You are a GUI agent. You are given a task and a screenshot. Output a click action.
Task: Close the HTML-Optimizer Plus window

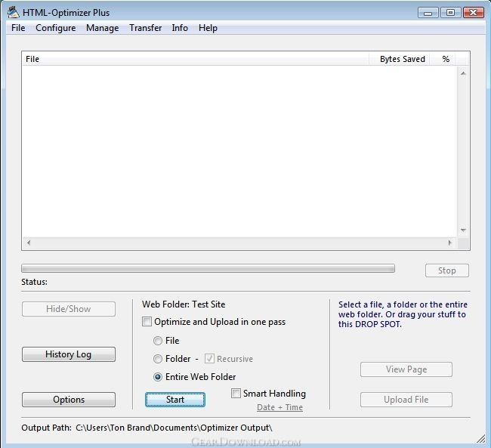474,13
